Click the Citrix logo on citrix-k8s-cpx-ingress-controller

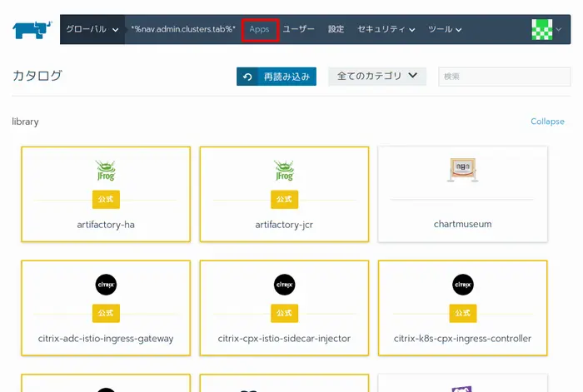click(462, 285)
